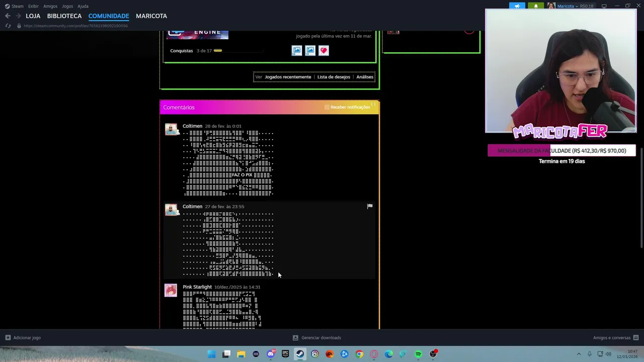Open the volume control in system tray
Screen dimensions: 644x362
(x=608, y=354)
